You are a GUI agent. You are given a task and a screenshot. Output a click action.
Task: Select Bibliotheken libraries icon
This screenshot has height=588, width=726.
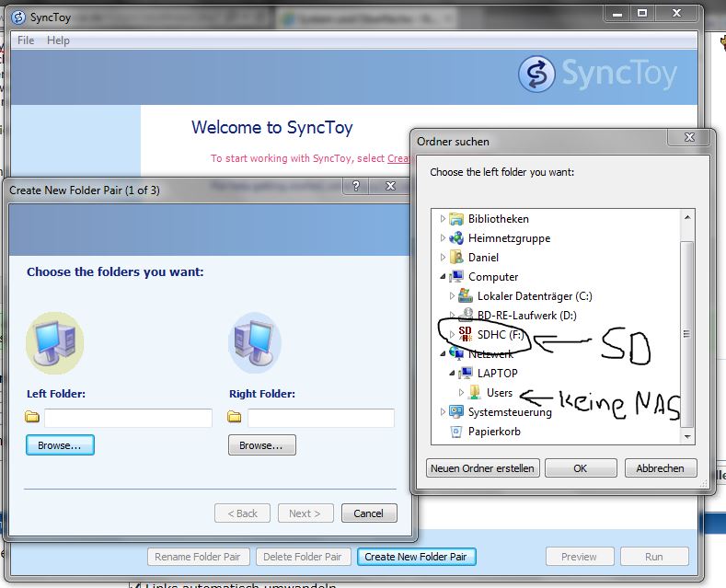(x=456, y=218)
